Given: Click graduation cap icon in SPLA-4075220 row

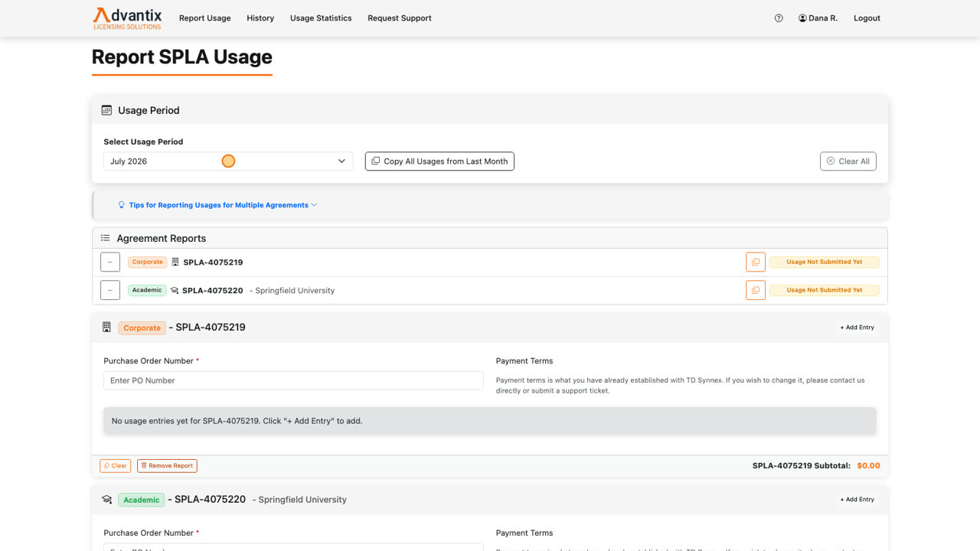Looking at the screenshot, I should click(x=175, y=291).
